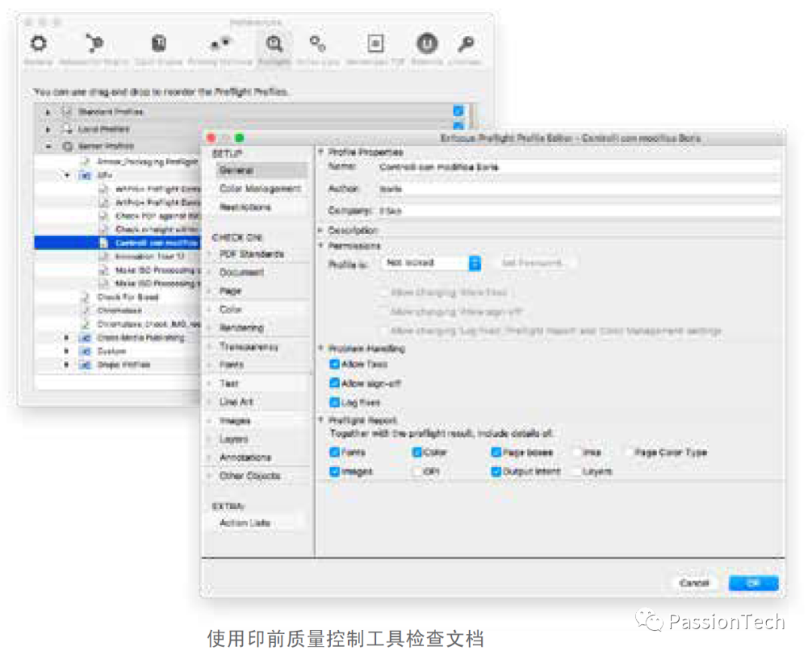This screenshot has width=812, height=655.
Task: Expand the Cross Media Publishing folder
Action: tap(66, 338)
